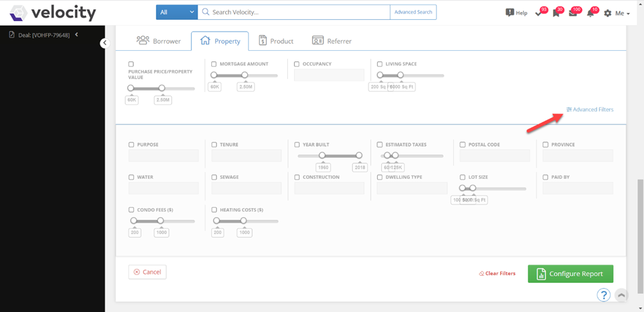Tick the Tenure checkbox
This screenshot has width=644, height=312.
214,144
